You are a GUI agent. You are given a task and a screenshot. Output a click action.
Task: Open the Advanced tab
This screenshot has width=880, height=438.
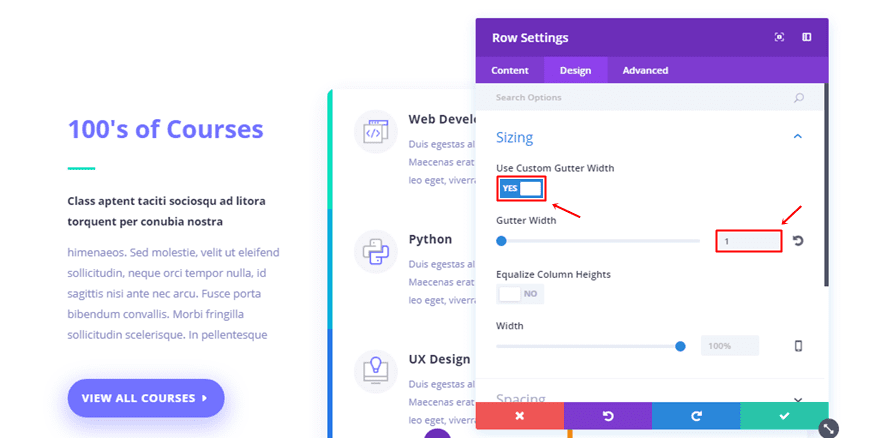click(645, 70)
